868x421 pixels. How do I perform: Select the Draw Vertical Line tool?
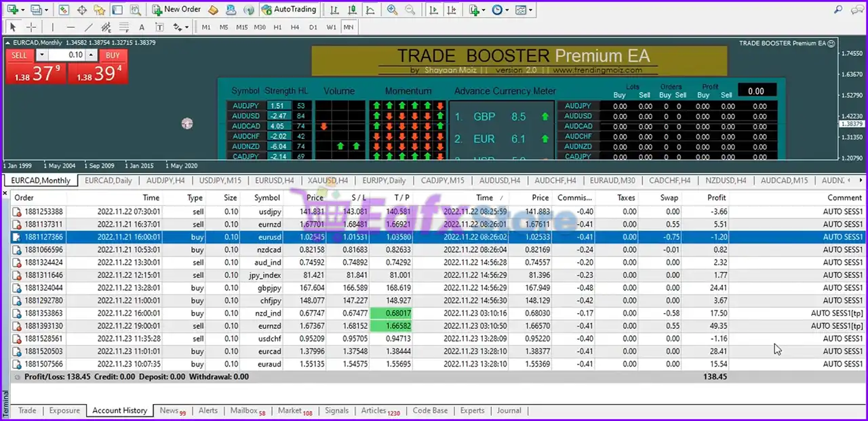(52, 27)
